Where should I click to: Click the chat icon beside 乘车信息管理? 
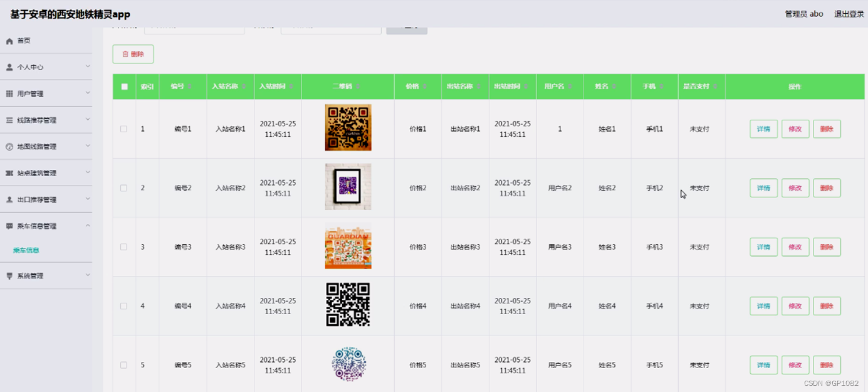(x=9, y=226)
